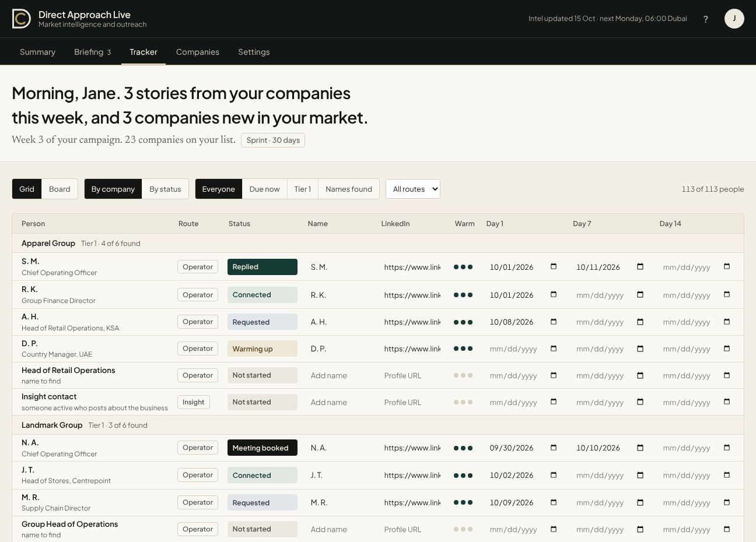The width and height of the screenshot is (756, 542).
Task: Open the Day 14 calendar icon for A. H.
Action: tap(727, 321)
